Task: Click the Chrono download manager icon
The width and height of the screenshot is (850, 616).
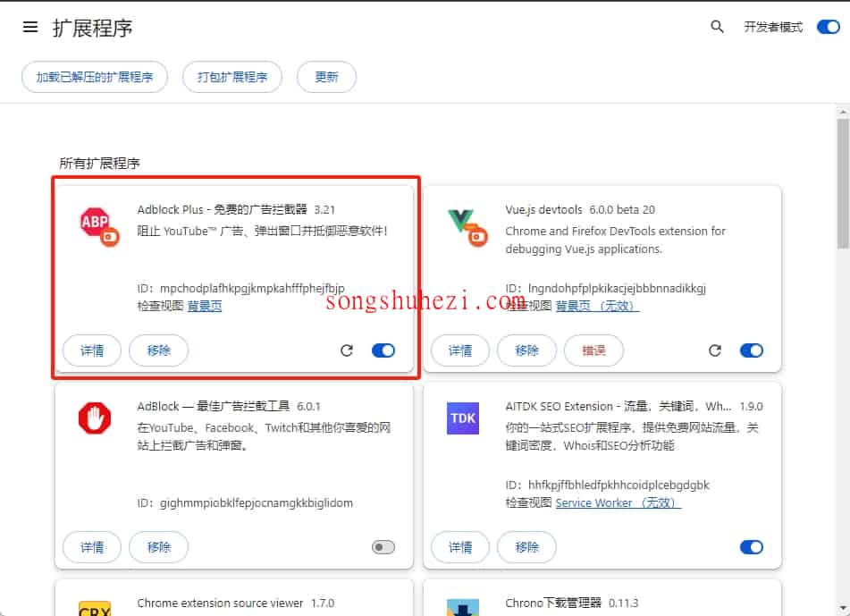Action: tap(463, 608)
